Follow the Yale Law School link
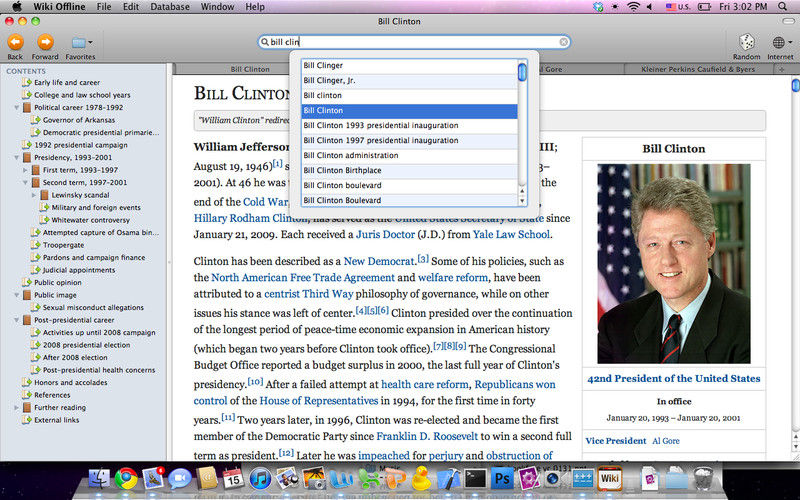 point(511,235)
